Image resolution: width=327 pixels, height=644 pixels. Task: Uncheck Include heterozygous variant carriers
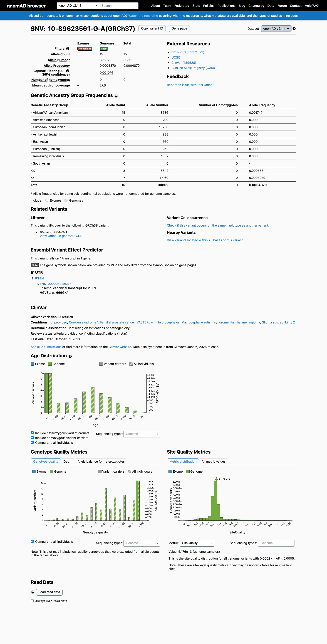click(32, 433)
